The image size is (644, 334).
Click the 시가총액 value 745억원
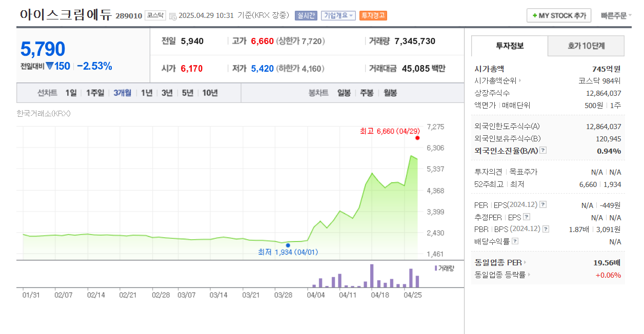pyautogui.click(x=606, y=69)
